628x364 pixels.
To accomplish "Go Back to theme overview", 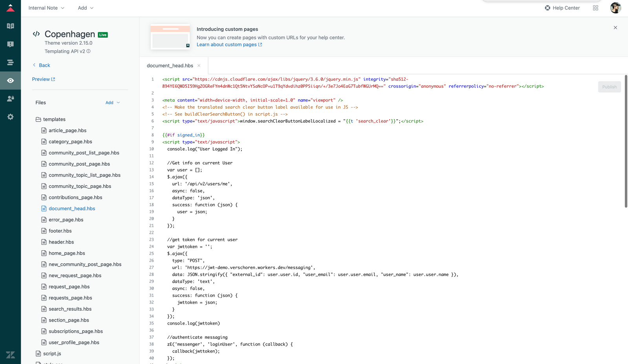I will 41,65.
